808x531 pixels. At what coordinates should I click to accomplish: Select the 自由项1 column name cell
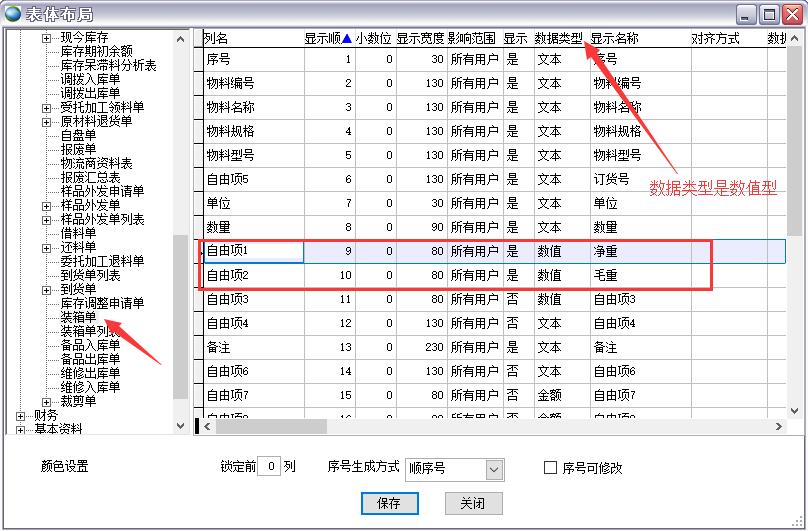[253, 251]
